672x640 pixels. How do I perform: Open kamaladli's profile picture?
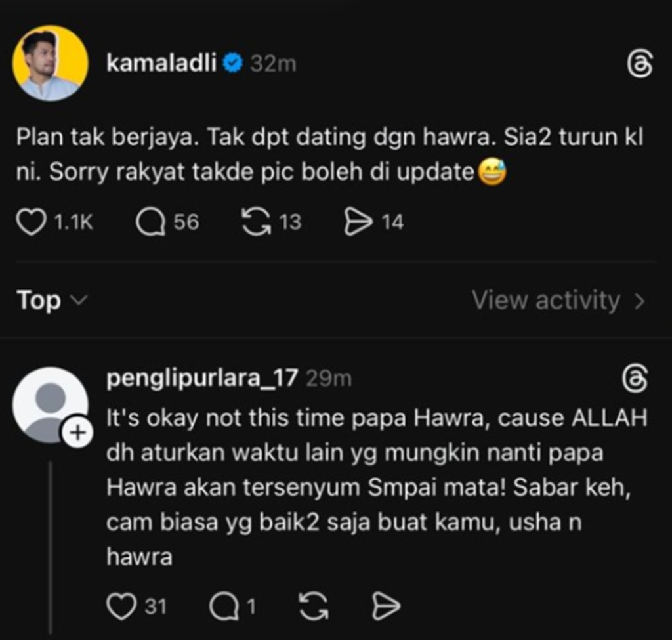[51, 62]
